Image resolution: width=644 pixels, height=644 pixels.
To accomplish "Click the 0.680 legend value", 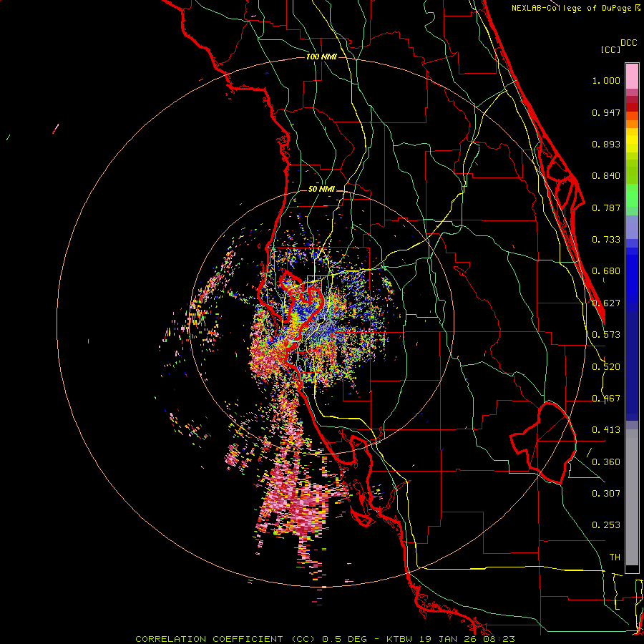I will pyautogui.click(x=606, y=271).
